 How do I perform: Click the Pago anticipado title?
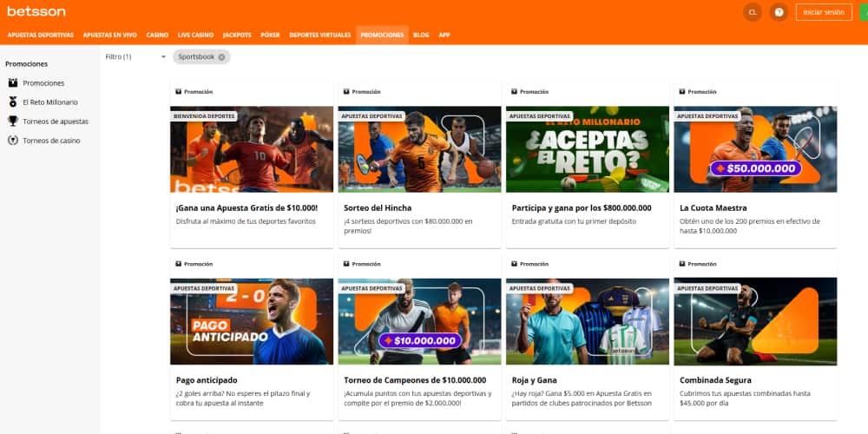point(207,380)
